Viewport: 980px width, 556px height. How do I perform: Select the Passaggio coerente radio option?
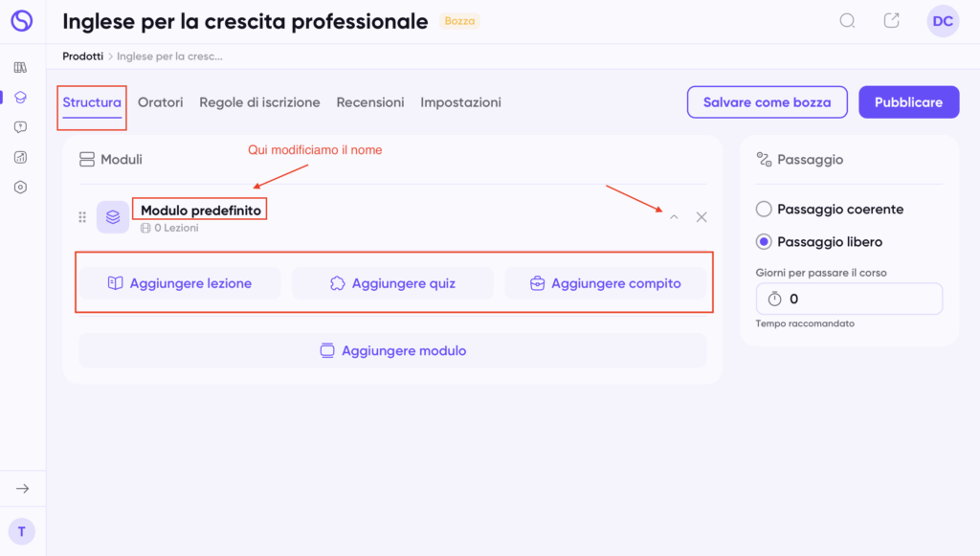coord(764,210)
